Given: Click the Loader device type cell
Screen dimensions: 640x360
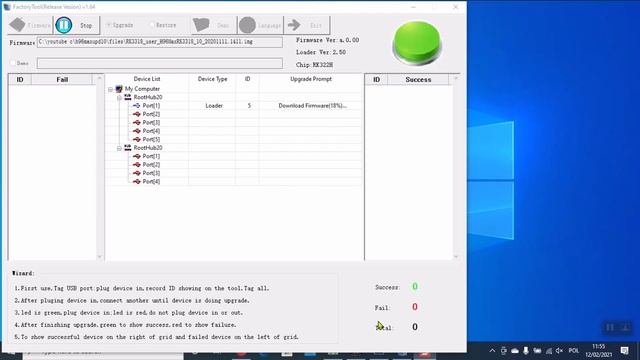Looking at the screenshot, I should tap(212, 106).
